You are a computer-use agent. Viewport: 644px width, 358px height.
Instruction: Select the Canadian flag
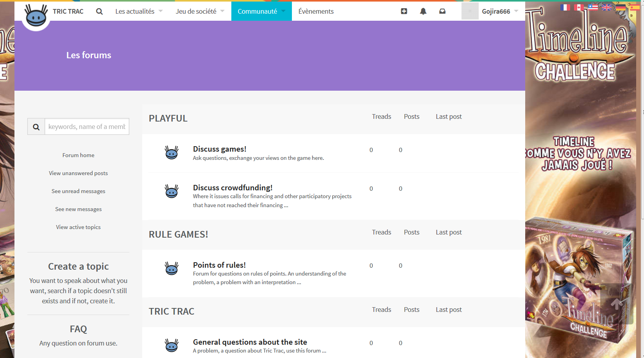click(579, 7)
